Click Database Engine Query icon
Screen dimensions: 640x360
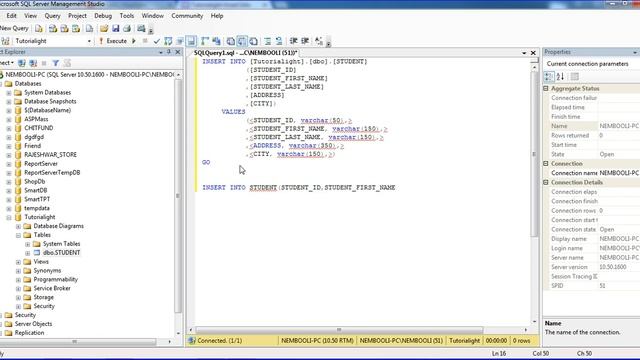click(38, 29)
